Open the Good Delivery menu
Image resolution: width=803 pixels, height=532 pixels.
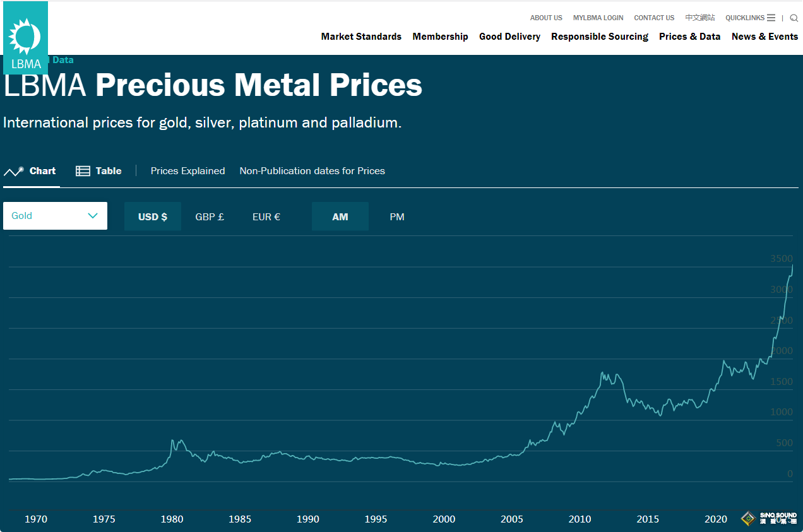coord(509,37)
